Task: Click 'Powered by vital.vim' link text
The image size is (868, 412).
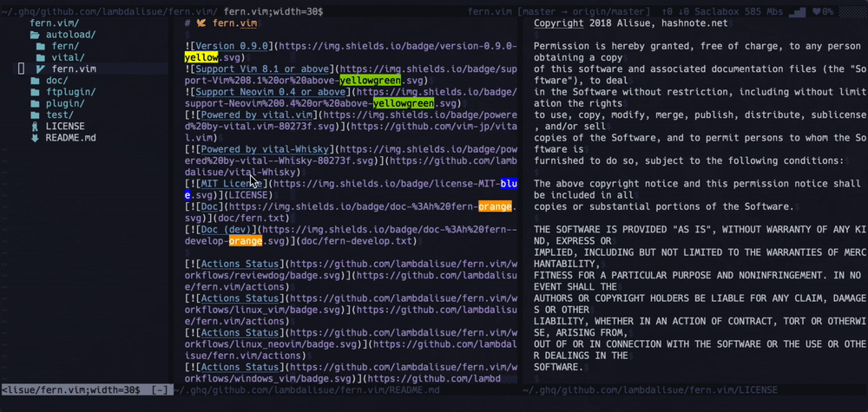Action: tap(259, 115)
